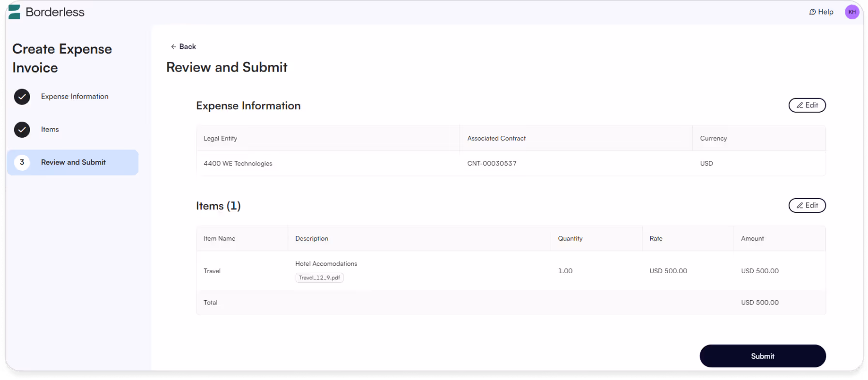Click the 1.00 quantity value
Viewport: 868px width, 380px height.
coord(565,271)
